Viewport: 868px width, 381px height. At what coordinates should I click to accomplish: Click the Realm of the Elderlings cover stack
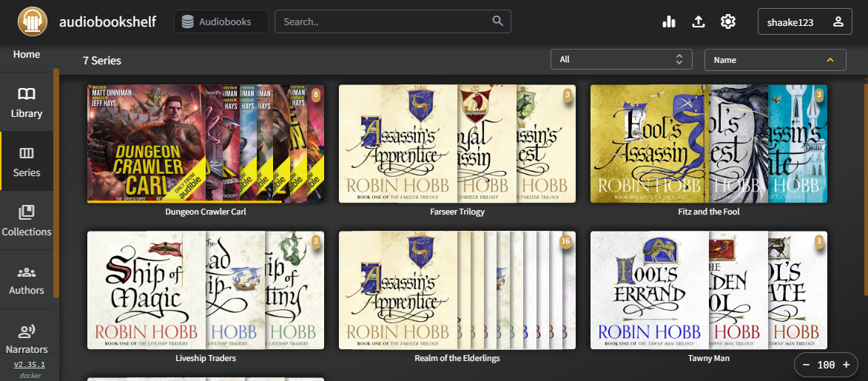[x=457, y=290]
